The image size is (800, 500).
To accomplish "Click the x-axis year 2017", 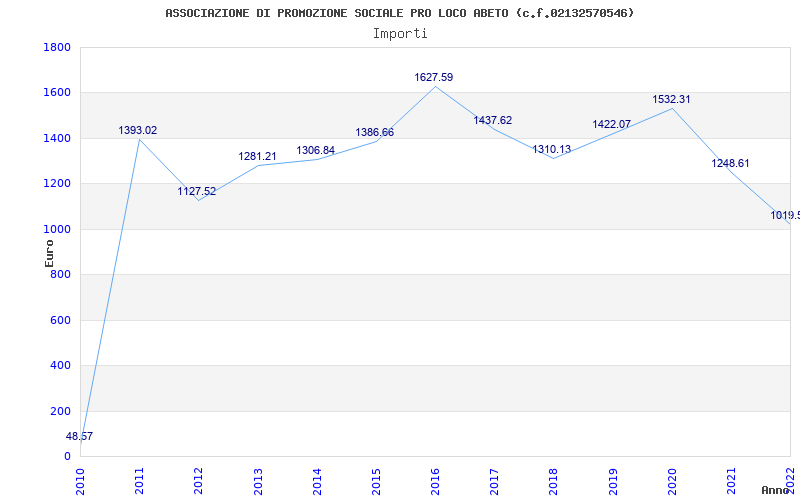I will pyautogui.click(x=494, y=481).
